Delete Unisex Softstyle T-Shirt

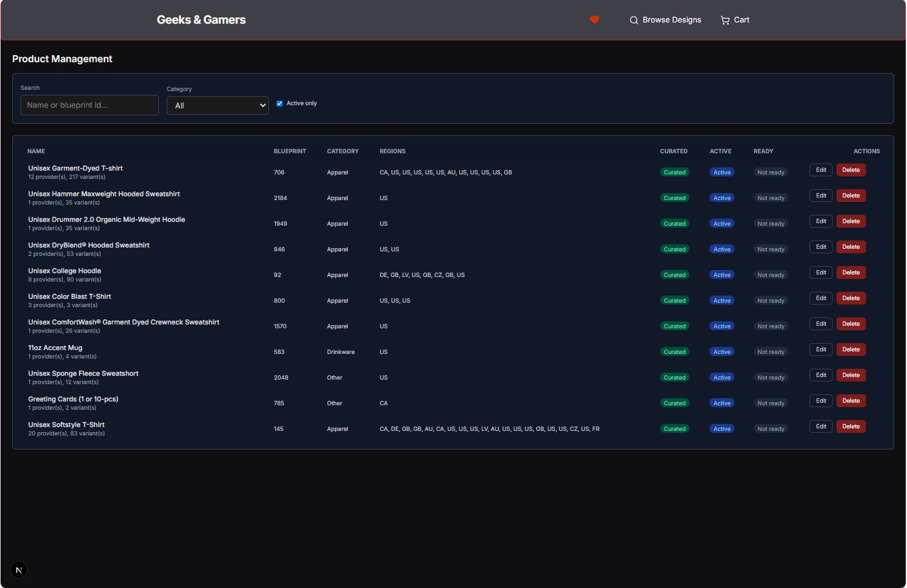(x=851, y=426)
